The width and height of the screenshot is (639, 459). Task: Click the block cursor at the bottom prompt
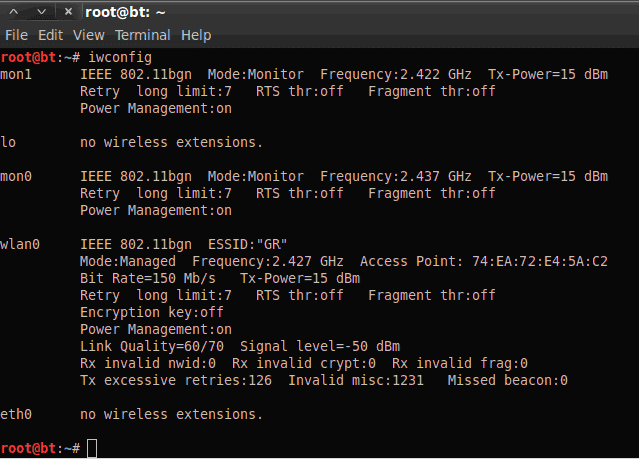pyautogui.click(x=92, y=447)
